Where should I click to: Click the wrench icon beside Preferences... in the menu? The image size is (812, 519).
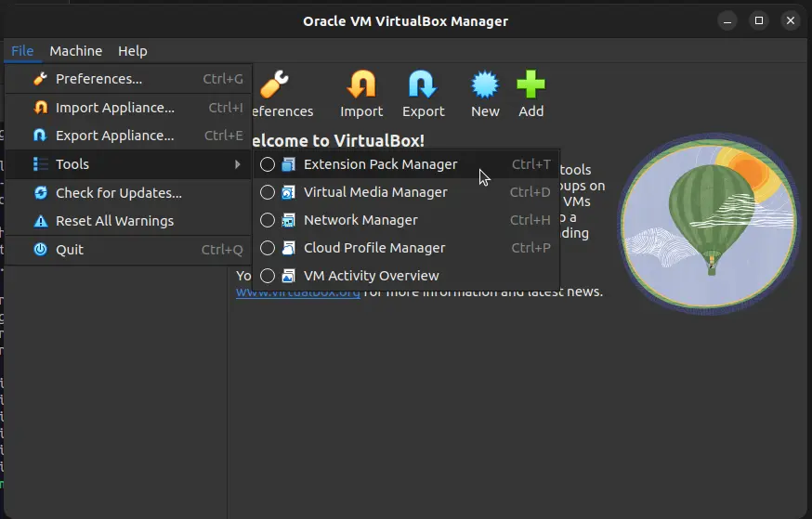tap(40, 79)
